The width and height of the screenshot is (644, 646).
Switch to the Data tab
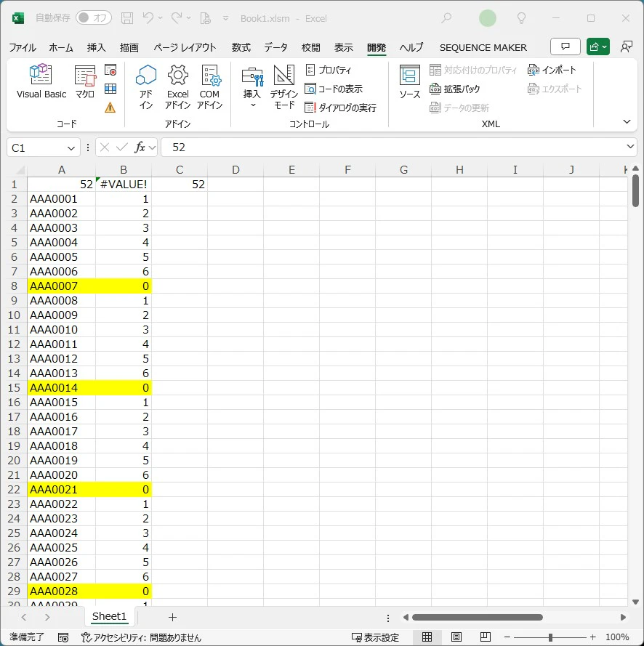275,47
